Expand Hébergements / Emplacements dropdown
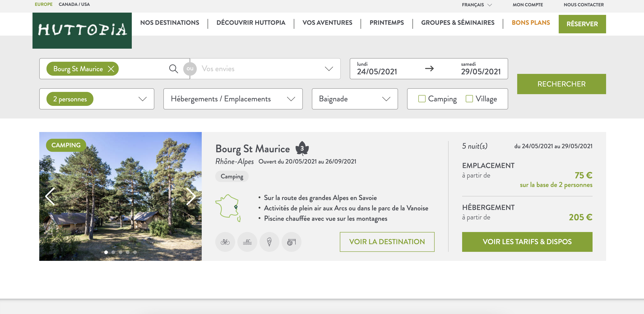The image size is (644, 314). (233, 99)
